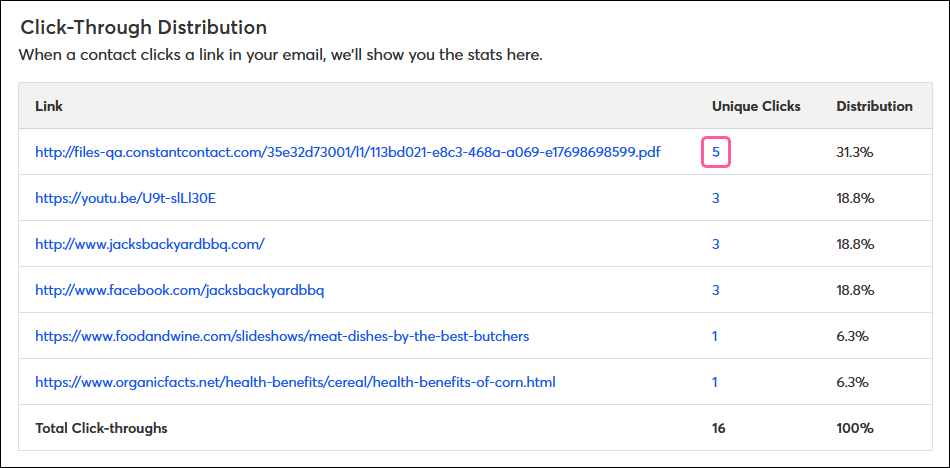The width and height of the screenshot is (950, 468).
Task: Click the Link column header
Action: (49, 106)
